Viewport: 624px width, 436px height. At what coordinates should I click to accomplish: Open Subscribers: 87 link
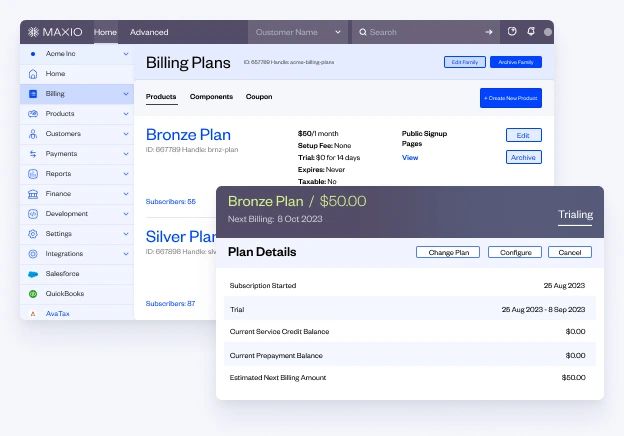point(170,304)
